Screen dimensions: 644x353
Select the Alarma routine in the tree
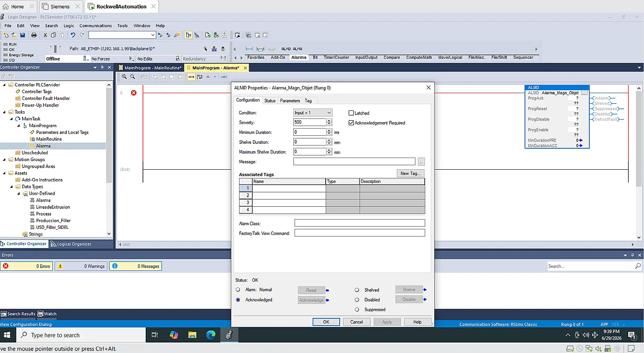(x=43, y=146)
